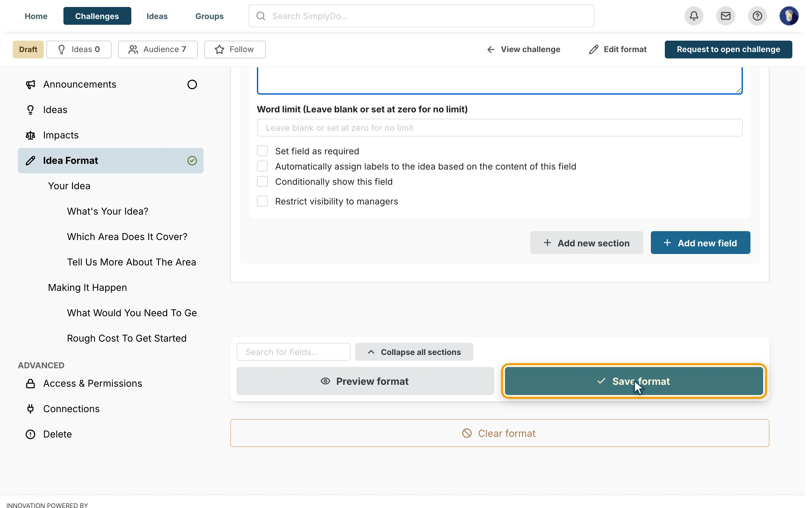Screen dimensions: 812x508
Task: Enable automatic label assignment checkbox
Action: click(262, 166)
